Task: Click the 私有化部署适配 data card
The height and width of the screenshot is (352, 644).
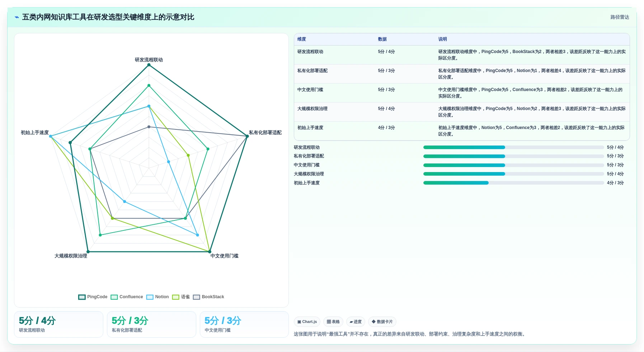Action: point(151,324)
